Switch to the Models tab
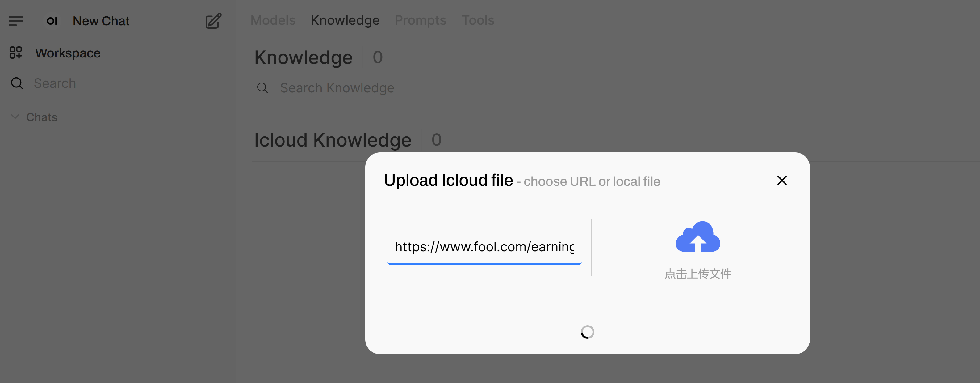 point(273,20)
